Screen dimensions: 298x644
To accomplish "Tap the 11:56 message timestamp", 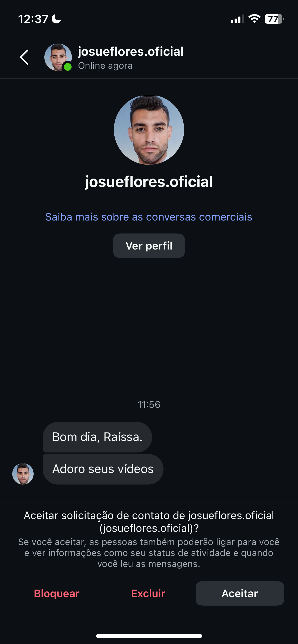I will pyautogui.click(x=149, y=404).
